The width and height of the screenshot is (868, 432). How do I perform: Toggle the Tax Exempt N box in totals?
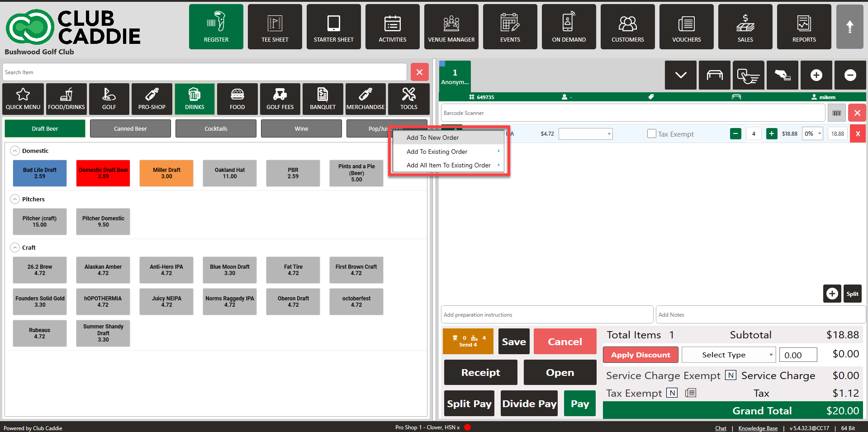tap(673, 393)
